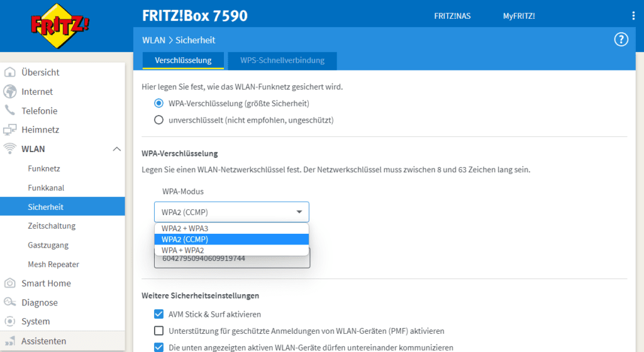This screenshot has height=352, width=644.
Task: Enable PMF support checkbox
Action: (x=158, y=331)
